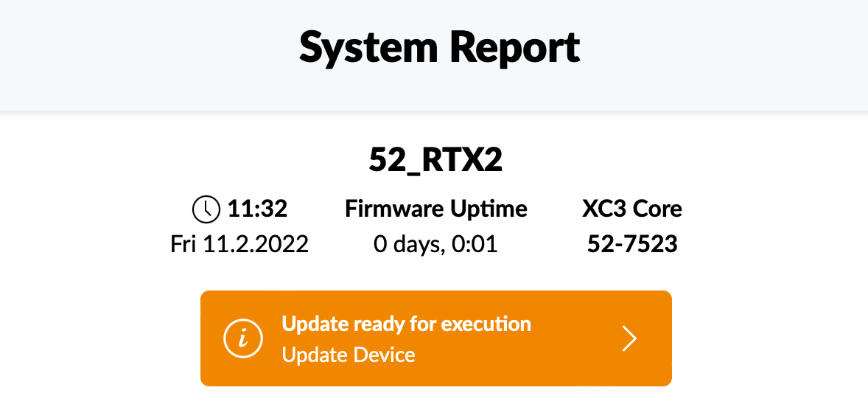Click the info icon in orange banner
The height and width of the screenshot is (407, 868).
tap(242, 339)
